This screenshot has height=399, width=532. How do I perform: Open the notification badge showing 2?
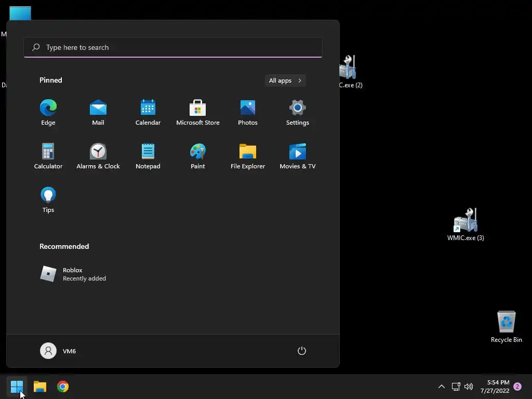pyautogui.click(x=517, y=387)
